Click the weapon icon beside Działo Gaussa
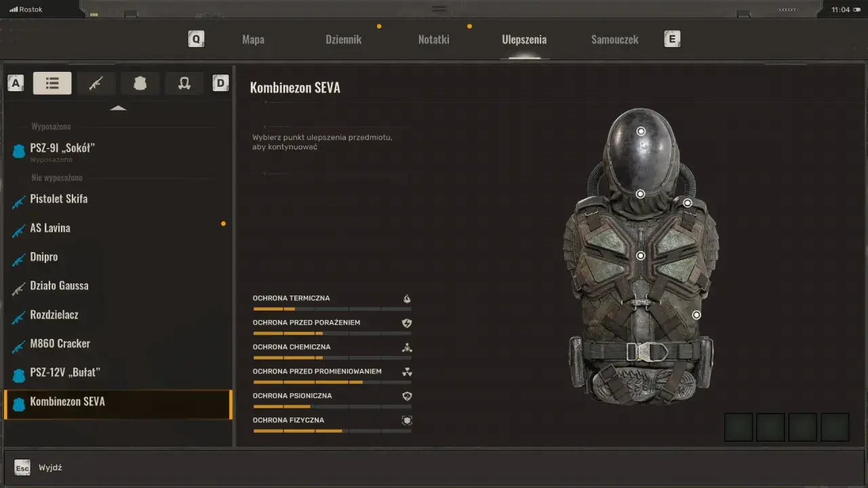The image size is (868, 488). pos(19,289)
